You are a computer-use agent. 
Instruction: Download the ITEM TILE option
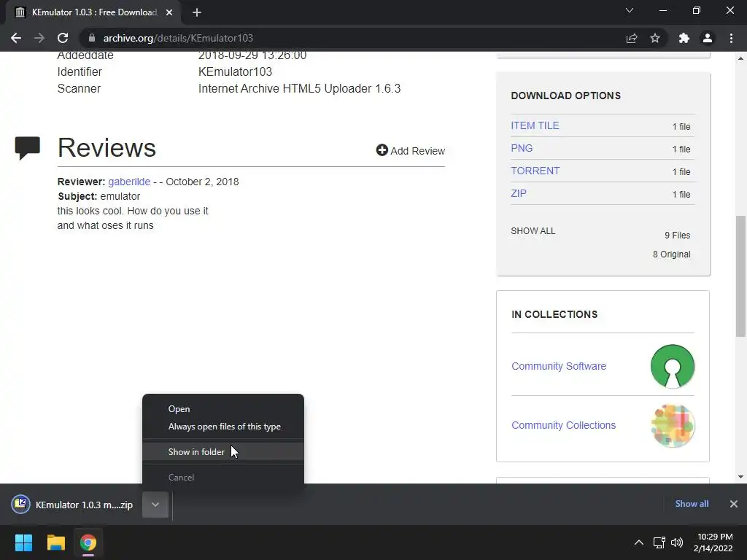[535, 125]
